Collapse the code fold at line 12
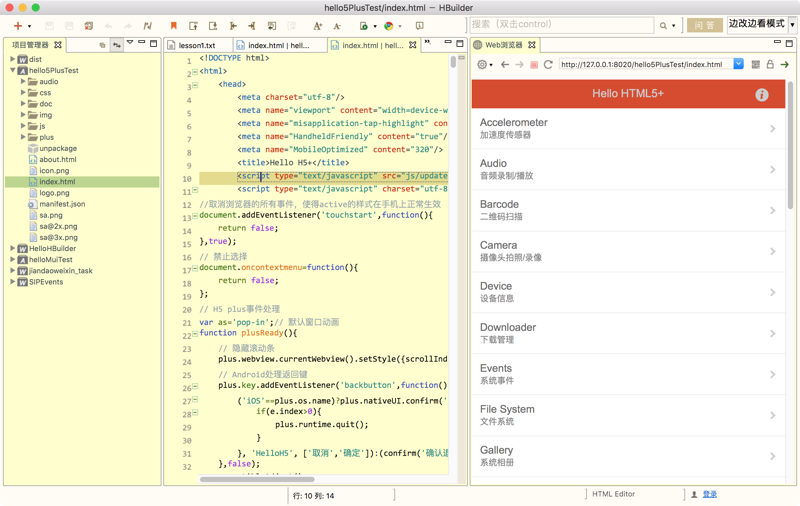Viewport: 800px width, 506px height. click(195, 216)
